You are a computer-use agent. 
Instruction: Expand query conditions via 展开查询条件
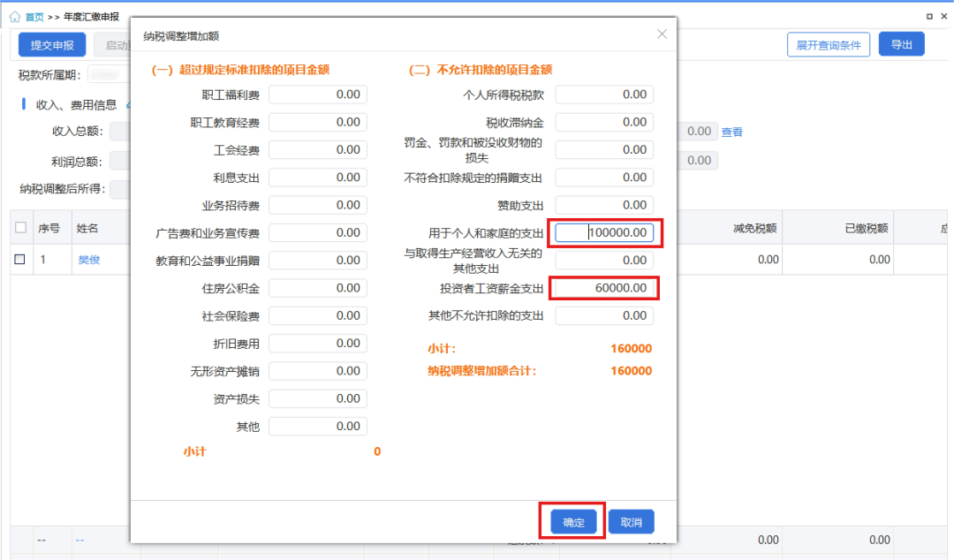828,45
